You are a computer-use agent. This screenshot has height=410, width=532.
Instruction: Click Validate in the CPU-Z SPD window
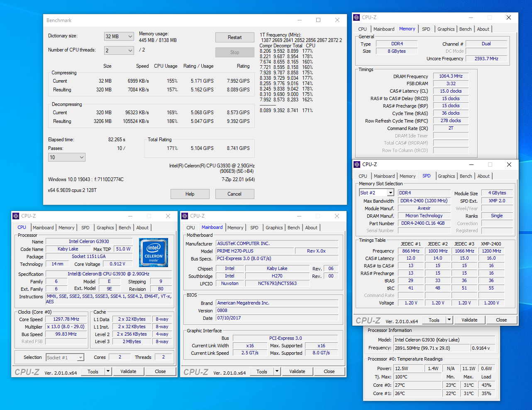(470, 320)
